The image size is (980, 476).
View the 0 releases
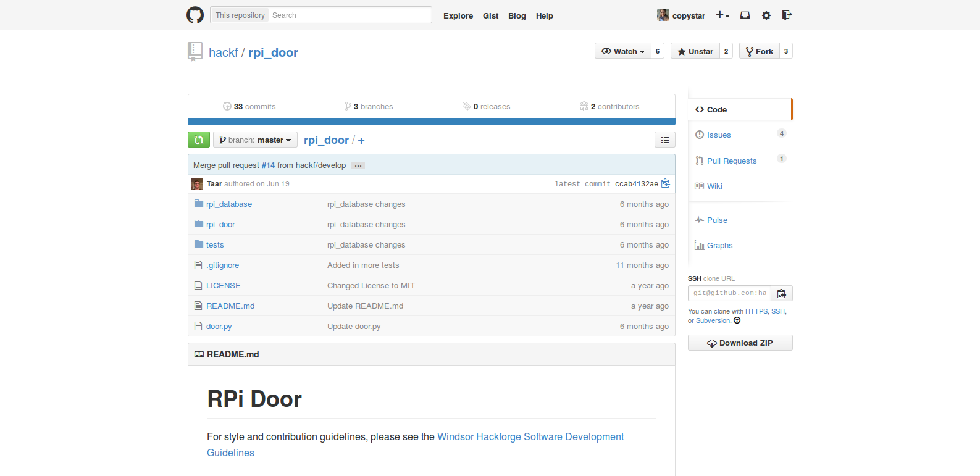point(487,106)
